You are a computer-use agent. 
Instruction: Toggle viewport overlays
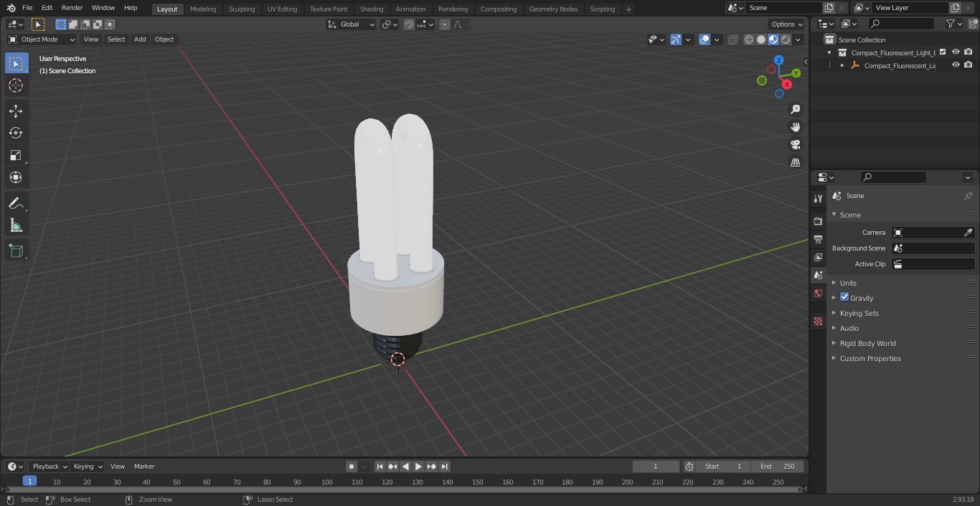point(705,40)
